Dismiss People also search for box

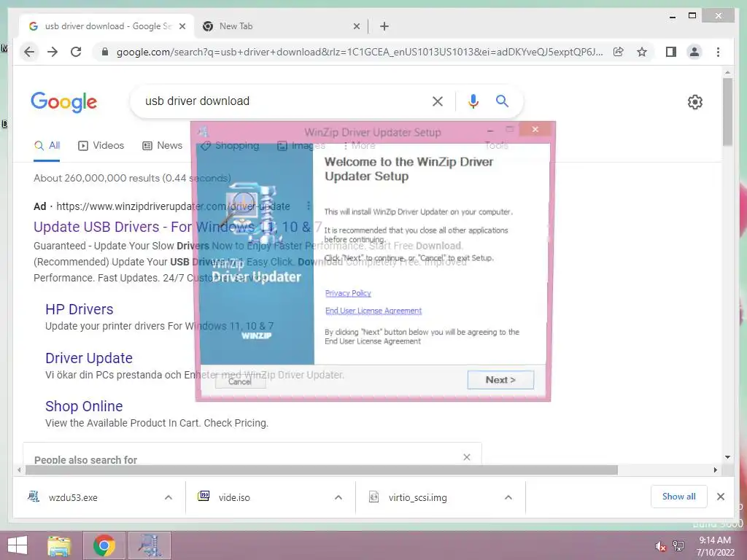[467, 457]
